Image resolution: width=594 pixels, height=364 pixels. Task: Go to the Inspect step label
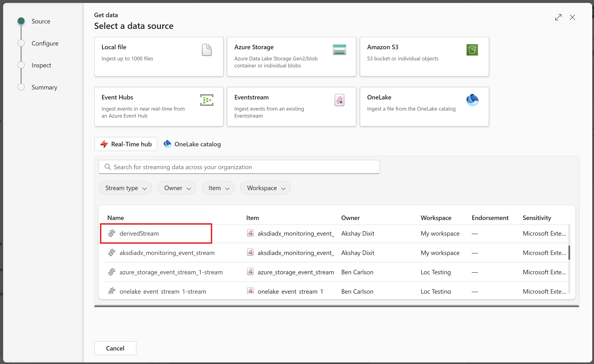(41, 65)
